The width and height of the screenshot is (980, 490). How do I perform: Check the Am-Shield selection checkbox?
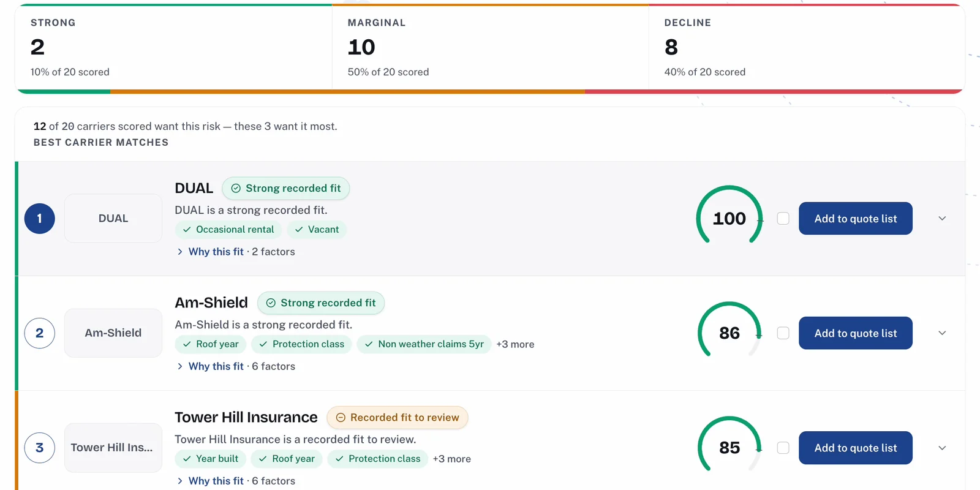(x=783, y=333)
